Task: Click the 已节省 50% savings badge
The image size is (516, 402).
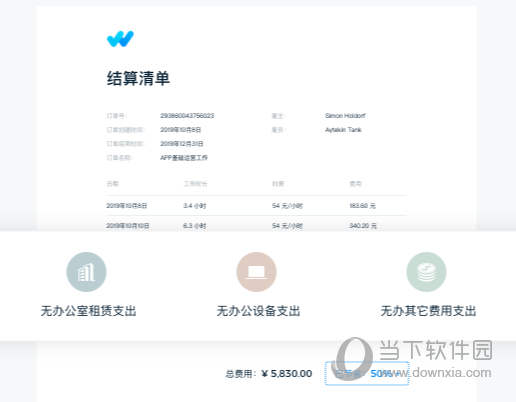Action: [x=367, y=373]
